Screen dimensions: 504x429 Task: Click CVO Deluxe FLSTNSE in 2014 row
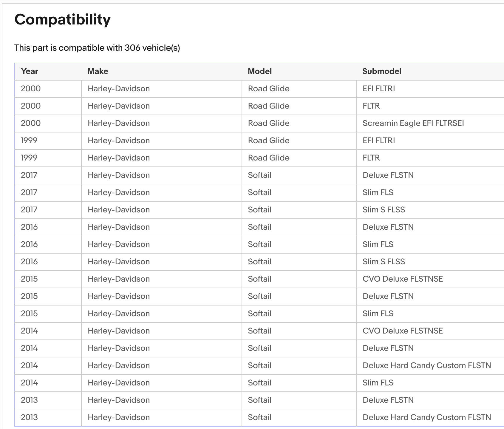(x=403, y=331)
